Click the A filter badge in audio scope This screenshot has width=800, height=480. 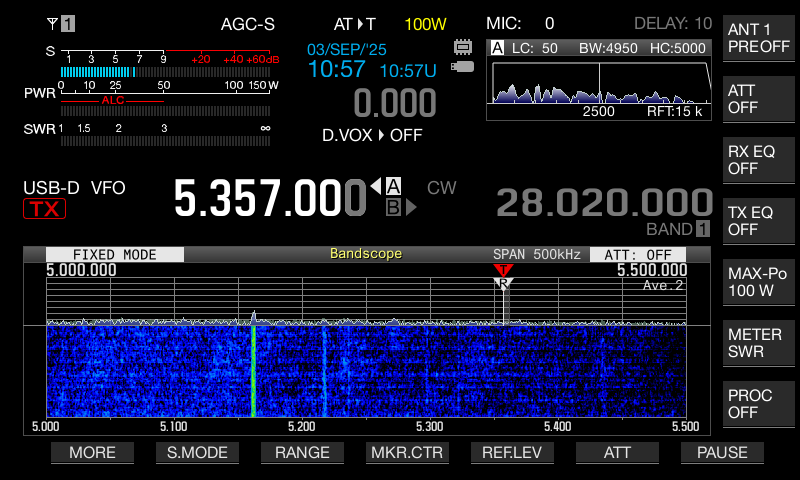(x=497, y=48)
